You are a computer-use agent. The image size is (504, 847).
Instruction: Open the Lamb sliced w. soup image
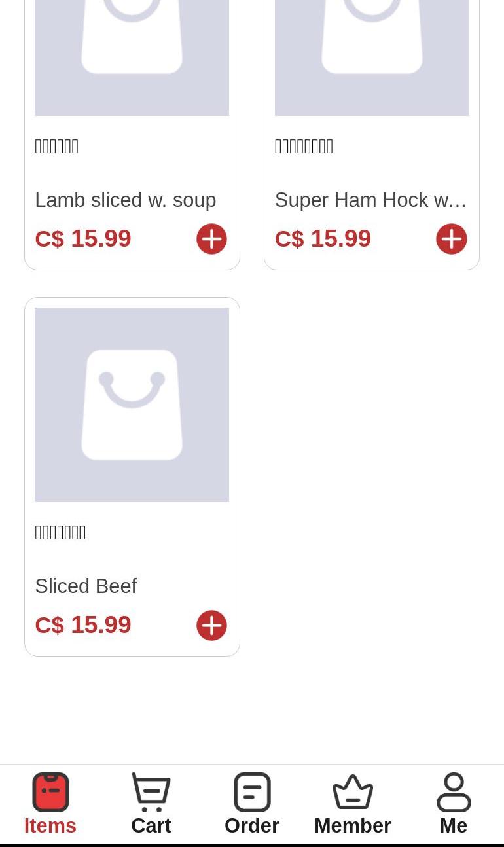[x=132, y=58]
